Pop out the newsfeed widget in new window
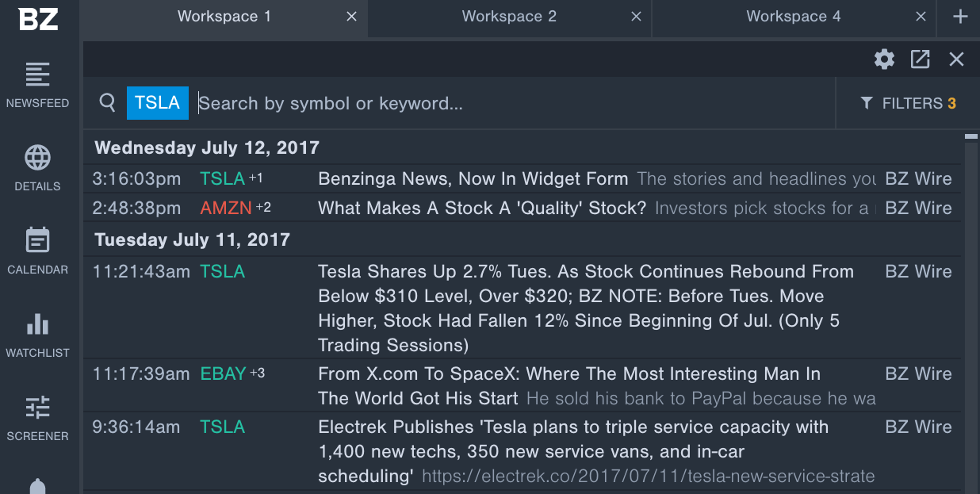Image resolution: width=980 pixels, height=494 pixels. pyautogui.click(x=920, y=59)
